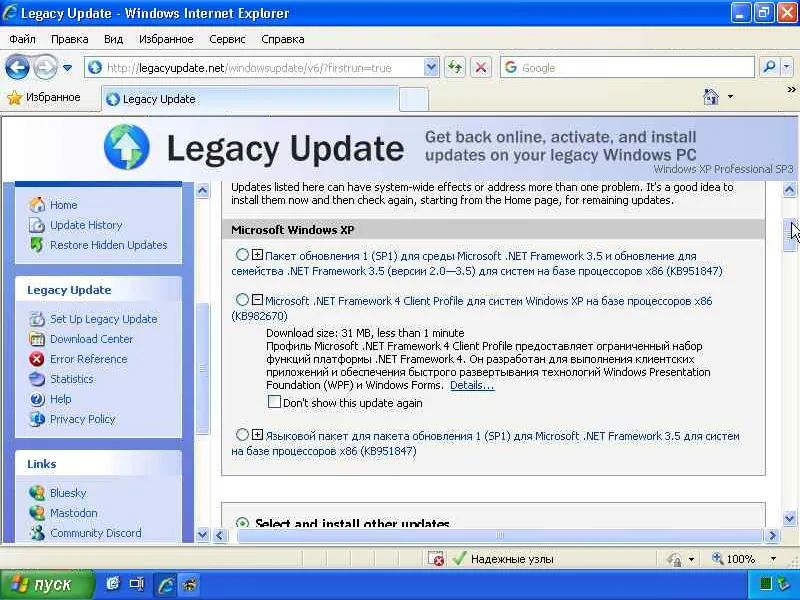
Task: Open the Избранное favorites star button
Action: [x=44, y=97]
